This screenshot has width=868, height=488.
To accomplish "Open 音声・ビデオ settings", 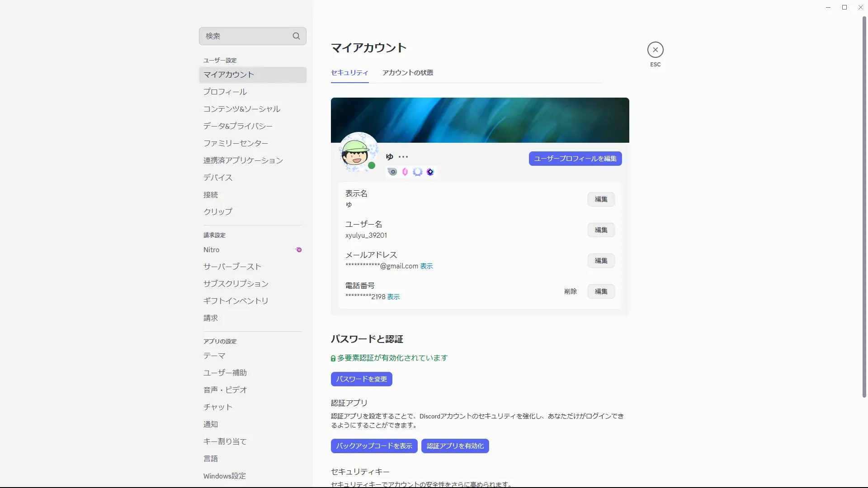I will pyautogui.click(x=225, y=390).
